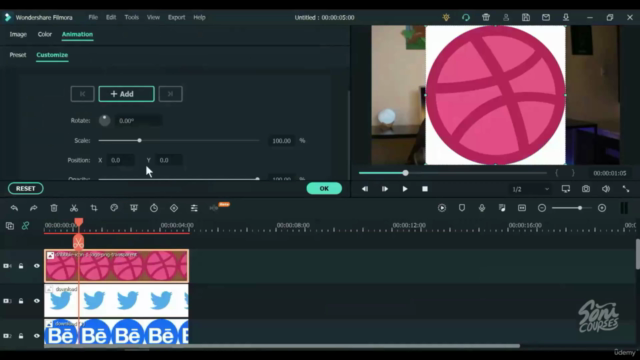Image resolution: width=640 pixels, height=360 pixels.
Task: Click the timeline zoom slider handle
Action: click(580, 208)
